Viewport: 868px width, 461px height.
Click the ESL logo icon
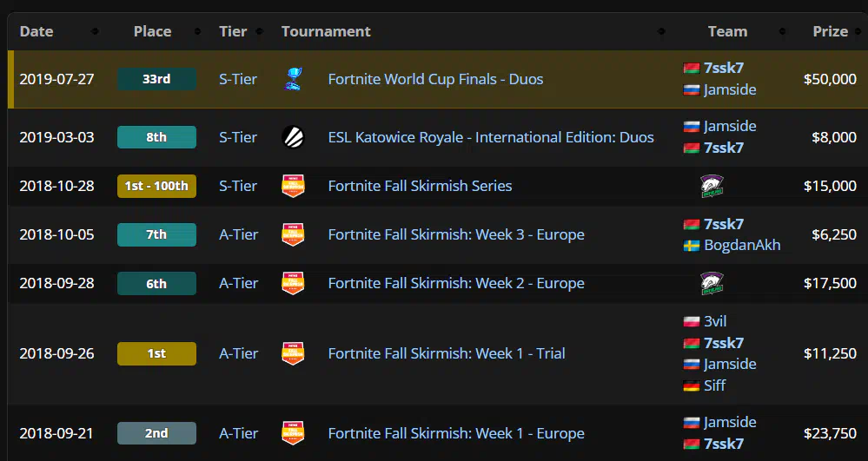pos(293,137)
